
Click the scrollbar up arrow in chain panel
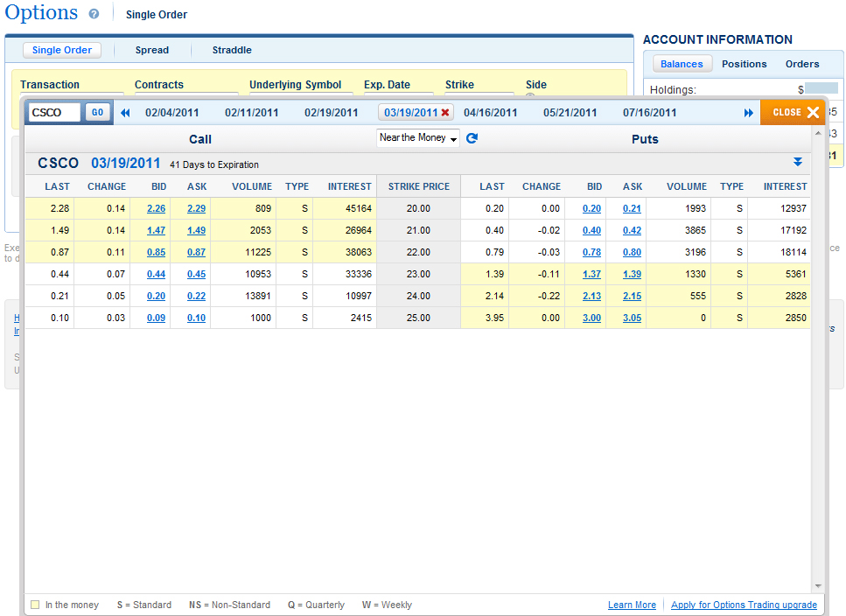click(818, 133)
